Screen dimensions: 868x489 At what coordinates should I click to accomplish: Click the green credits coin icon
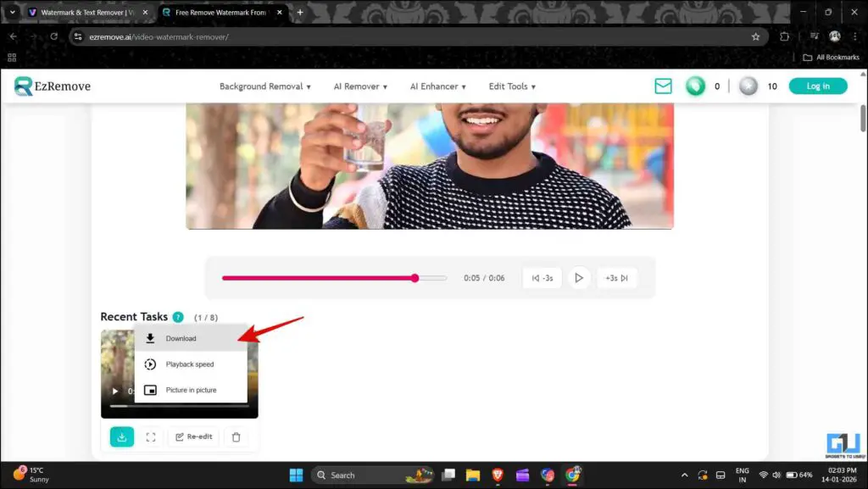tap(697, 86)
